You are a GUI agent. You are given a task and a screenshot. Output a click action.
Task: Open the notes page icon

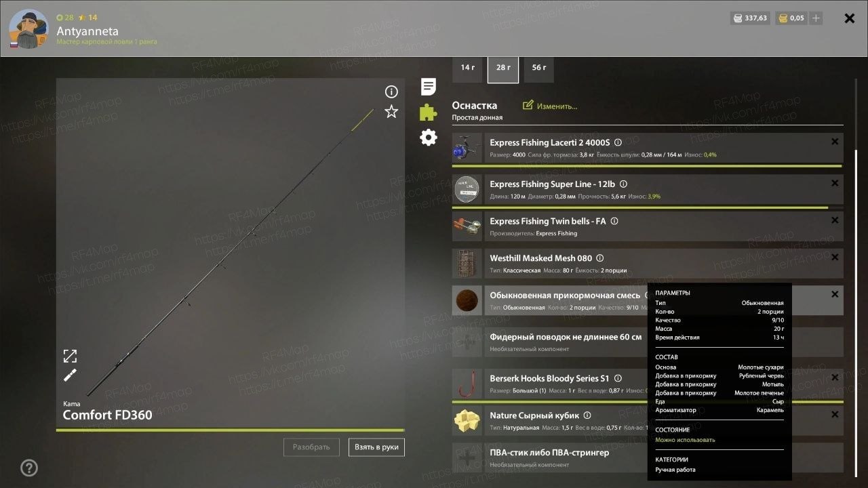[x=429, y=87]
